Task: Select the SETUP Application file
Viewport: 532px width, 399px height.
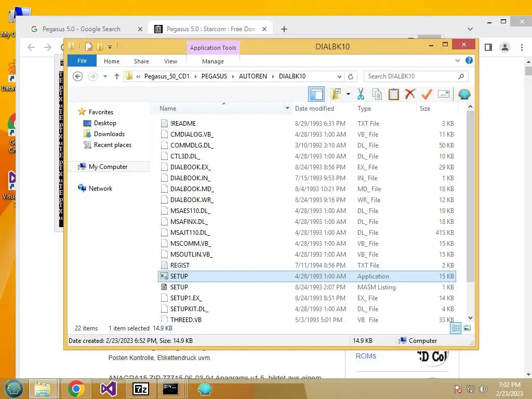Action: pos(307,276)
